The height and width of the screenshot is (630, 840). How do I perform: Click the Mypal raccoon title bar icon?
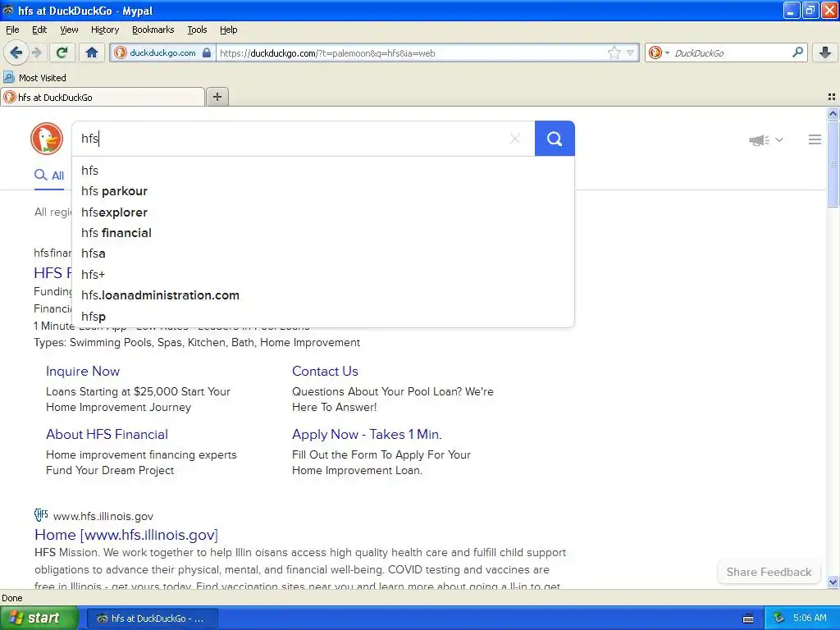pyautogui.click(x=8, y=10)
